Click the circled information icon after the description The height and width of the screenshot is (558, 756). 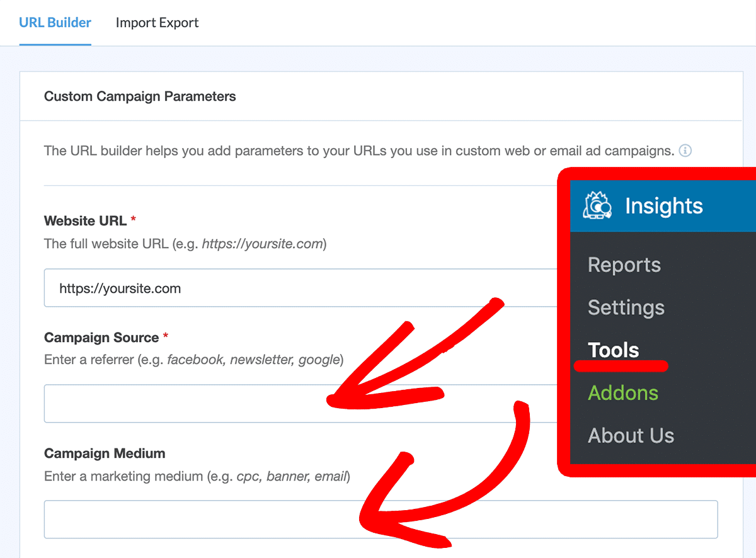[685, 151]
